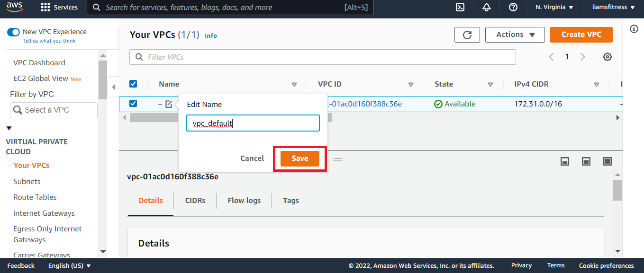This screenshot has width=644, height=273.
Task: Open table preferences gear icon
Action: 607,57
